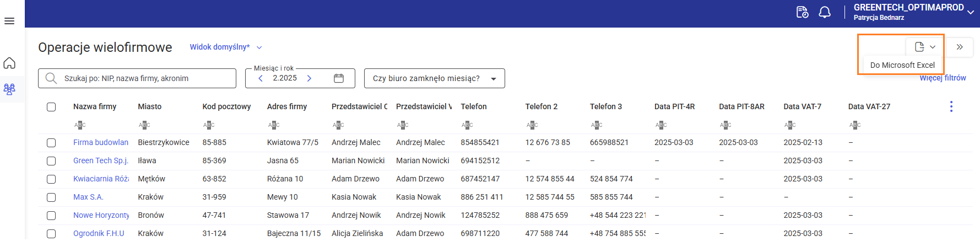Screen dimensions: 980x241
Task: Check the Ogrodnik F.H.U row checkbox
Action: [51, 234]
